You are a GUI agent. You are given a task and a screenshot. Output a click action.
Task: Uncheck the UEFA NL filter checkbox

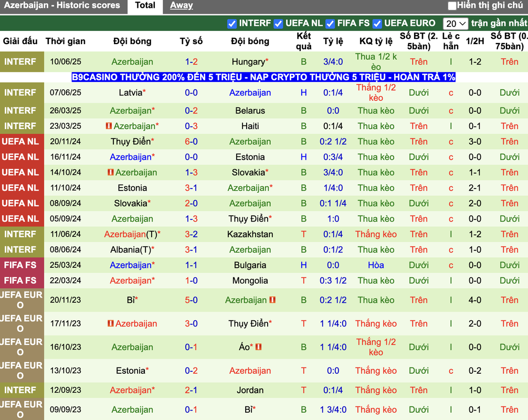point(278,24)
